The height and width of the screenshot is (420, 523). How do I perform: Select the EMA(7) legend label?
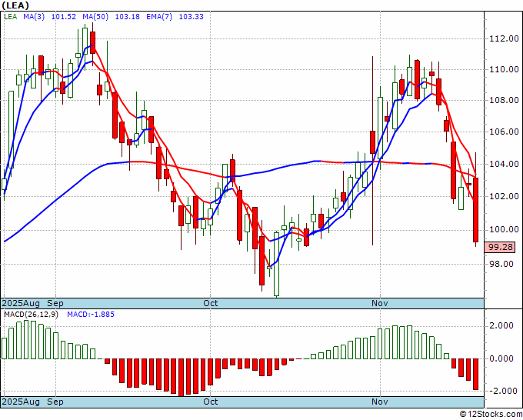pos(159,16)
